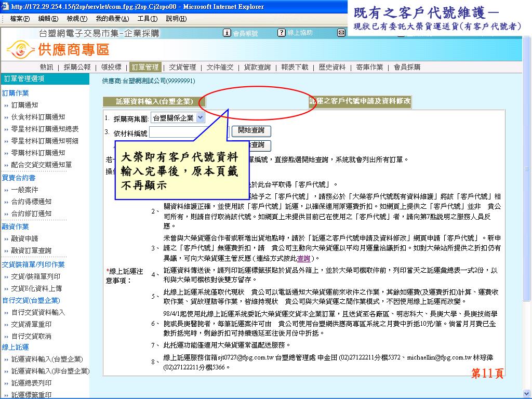Viewport: 532px width, 399px height.
Task: Go to the 採購公報 navigation tab
Action: (x=77, y=67)
